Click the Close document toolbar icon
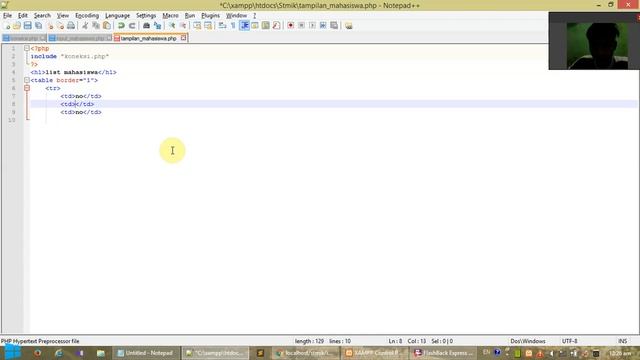640x360 pixels. [x=50, y=26]
